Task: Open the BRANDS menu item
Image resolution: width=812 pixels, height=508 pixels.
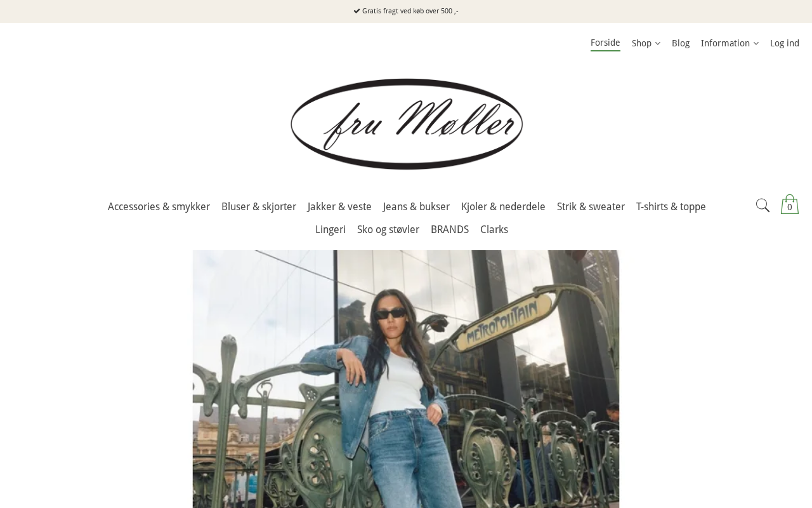Action: [450, 229]
